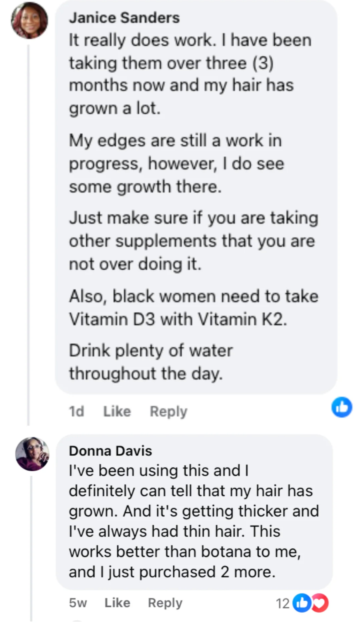Open the Janice Sanders profile name link

pyautogui.click(x=124, y=18)
